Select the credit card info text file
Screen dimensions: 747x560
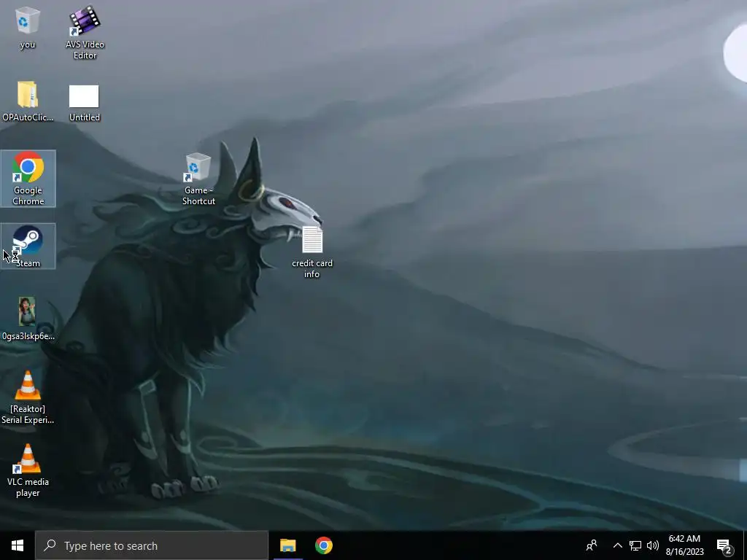tap(312, 252)
